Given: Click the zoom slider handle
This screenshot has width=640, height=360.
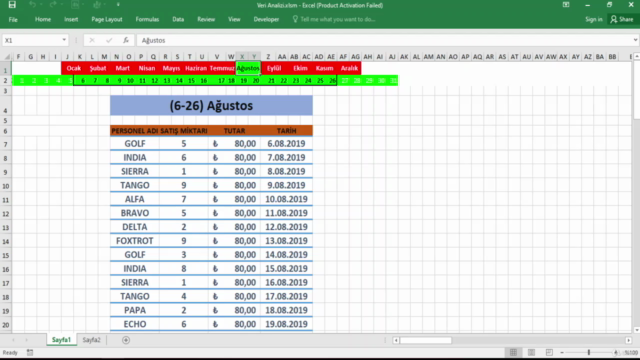Looking at the screenshot, I should (589, 352).
